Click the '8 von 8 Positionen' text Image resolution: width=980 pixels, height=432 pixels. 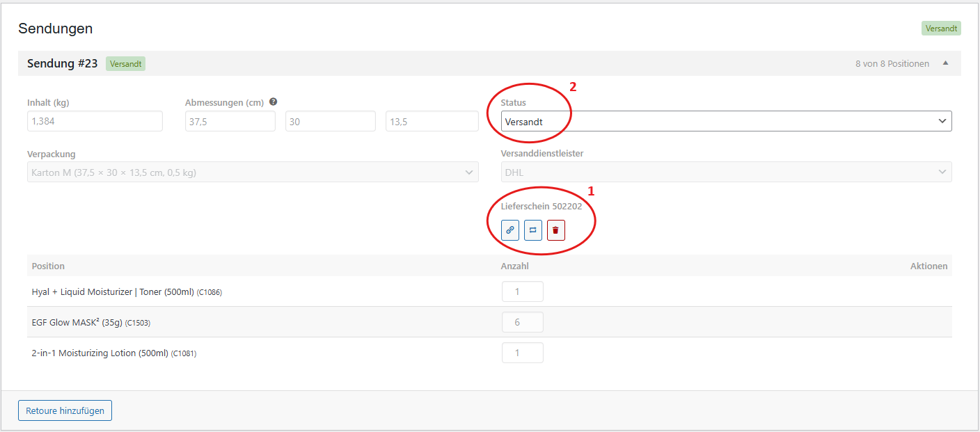[x=892, y=63]
